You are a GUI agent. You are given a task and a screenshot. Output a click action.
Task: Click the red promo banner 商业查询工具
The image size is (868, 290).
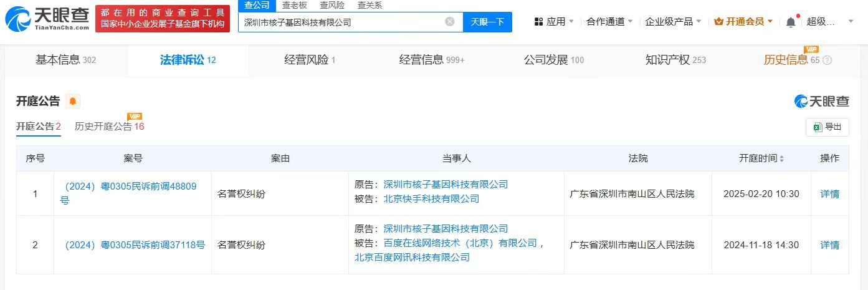(163, 19)
